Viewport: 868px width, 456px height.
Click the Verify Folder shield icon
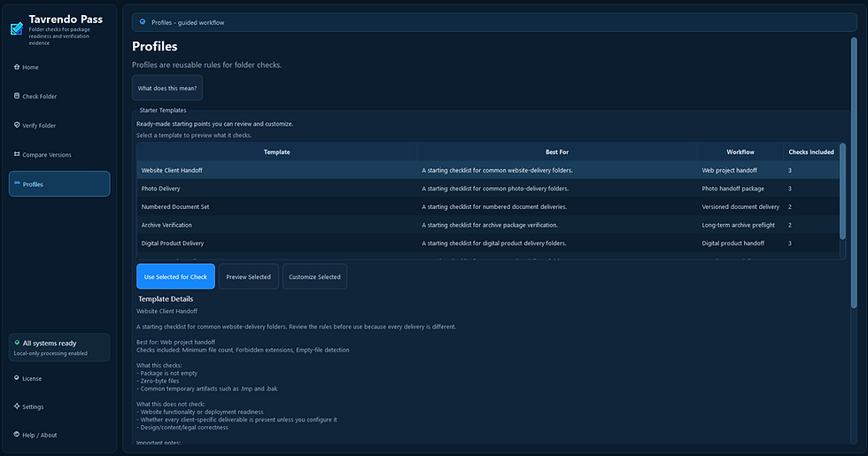pos(17,125)
